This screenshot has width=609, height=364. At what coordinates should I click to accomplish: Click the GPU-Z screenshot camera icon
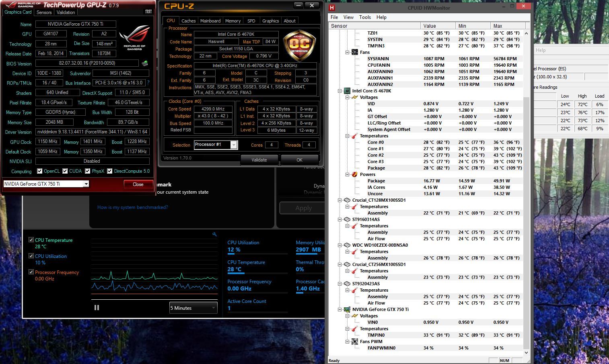(148, 12)
